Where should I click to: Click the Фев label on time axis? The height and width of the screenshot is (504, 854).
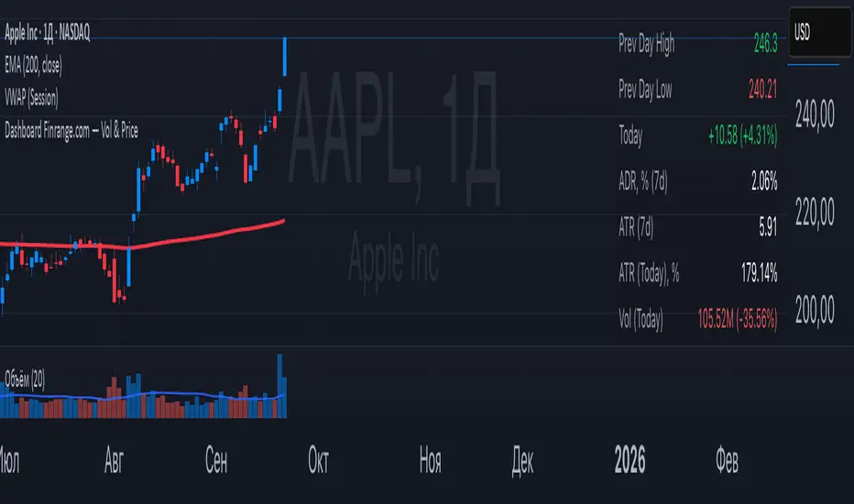tap(728, 460)
